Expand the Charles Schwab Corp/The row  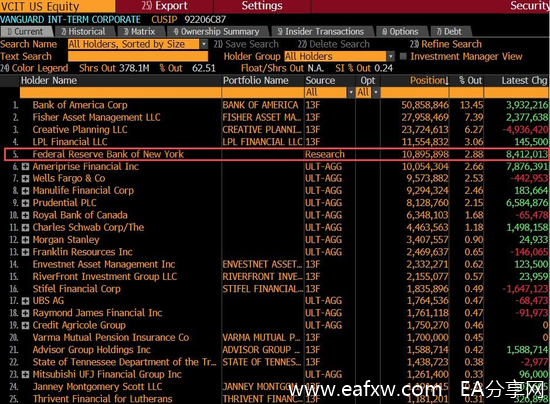[x=25, y=228]
